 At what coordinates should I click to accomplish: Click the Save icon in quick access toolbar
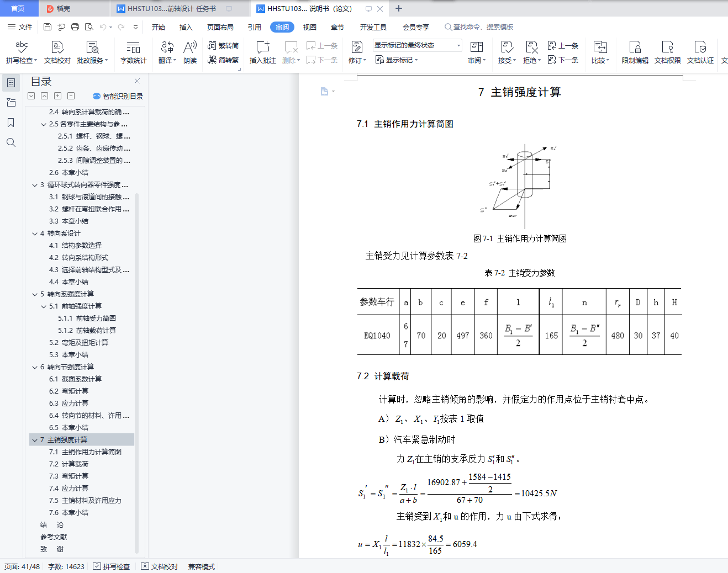(x=48, y=27)
